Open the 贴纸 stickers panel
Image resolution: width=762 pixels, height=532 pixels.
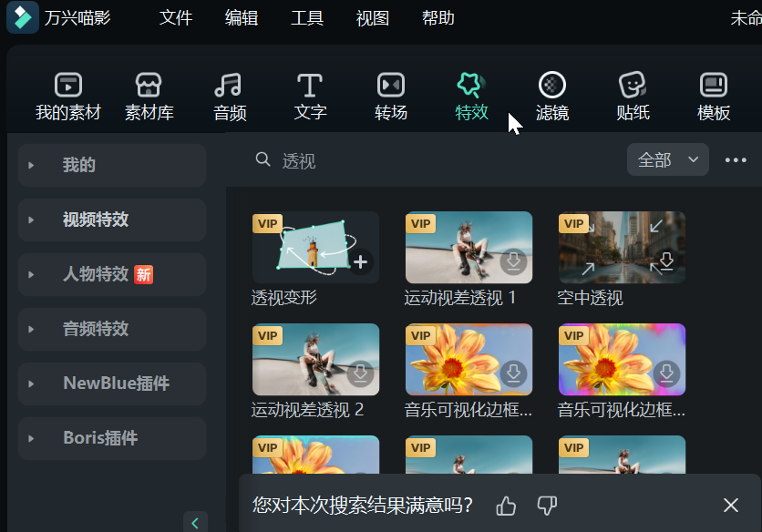(x=633, y=97)
